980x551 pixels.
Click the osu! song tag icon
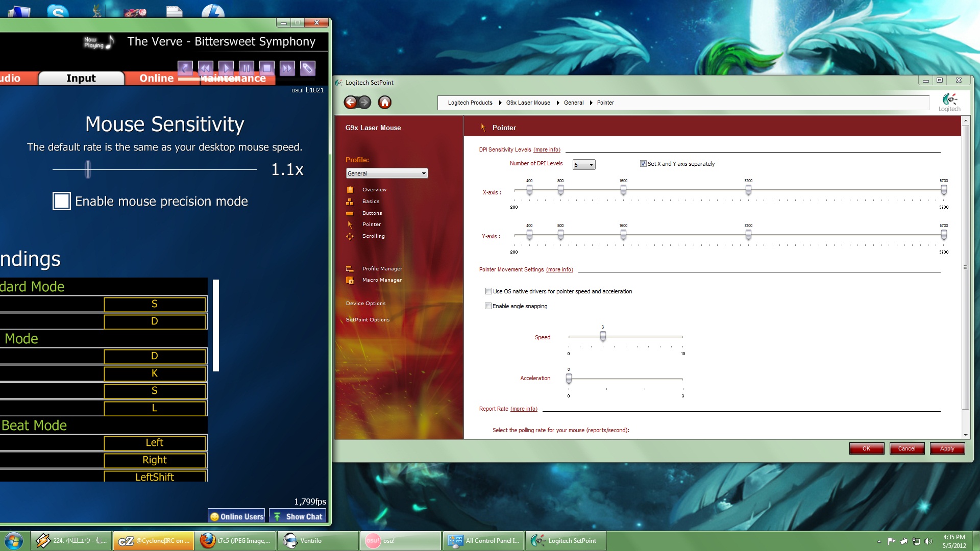(x=307, y=68)
